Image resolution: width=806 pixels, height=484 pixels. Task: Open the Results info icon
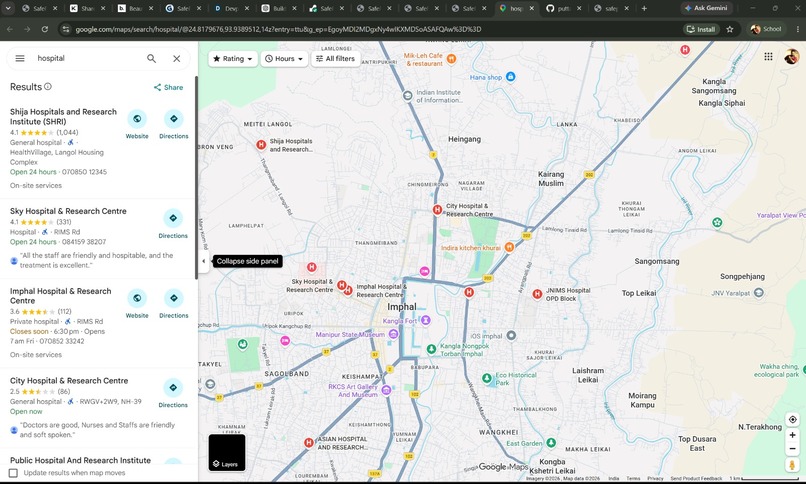[x=48, y=86]
